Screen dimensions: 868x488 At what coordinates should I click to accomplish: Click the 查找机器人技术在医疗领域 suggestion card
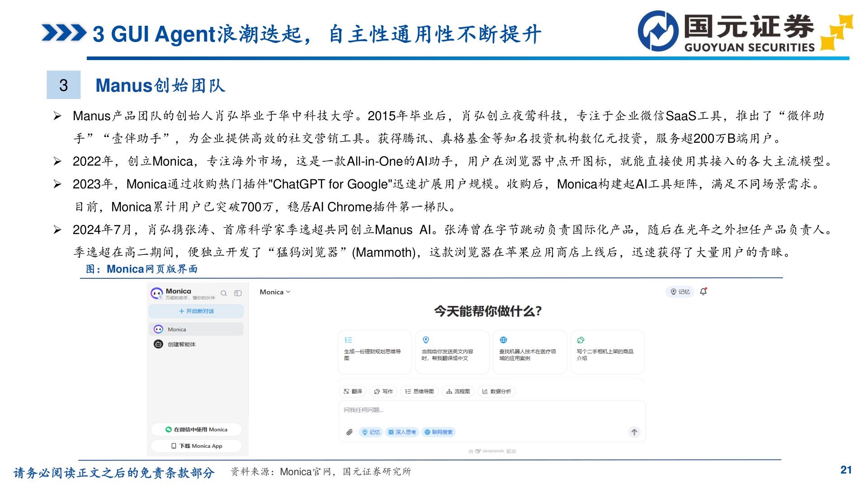coord(530,352)
